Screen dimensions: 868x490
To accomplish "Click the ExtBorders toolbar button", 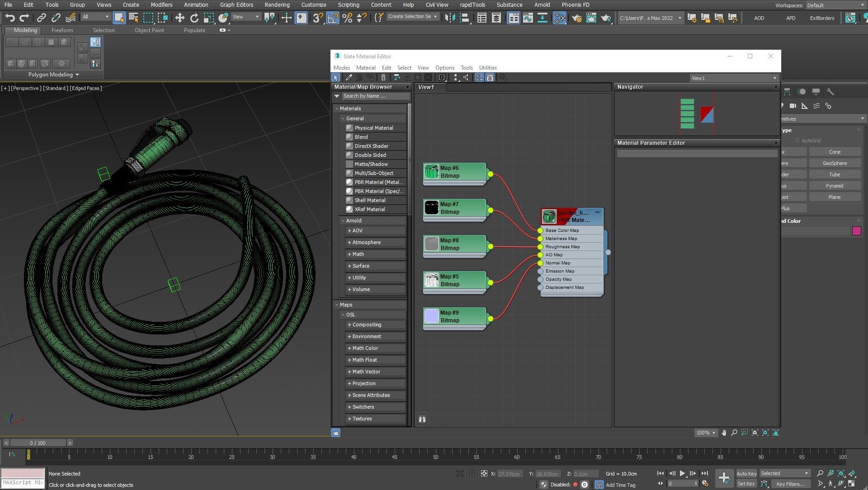I will click(822, 18).
